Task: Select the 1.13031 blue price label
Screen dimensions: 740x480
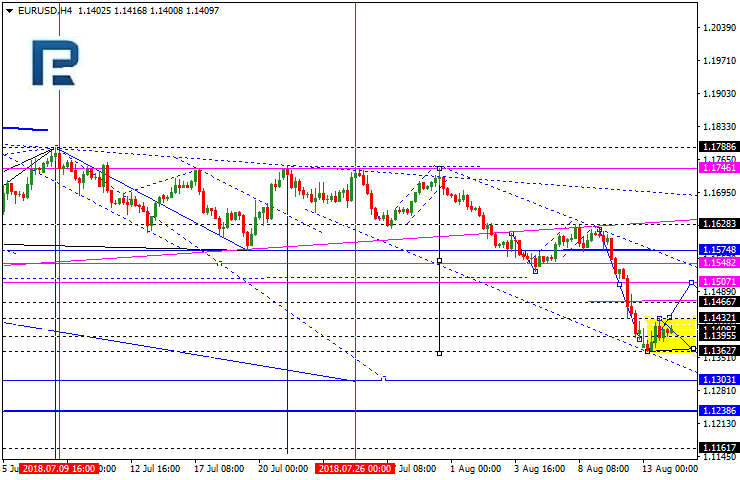Action: pos(719,379)
